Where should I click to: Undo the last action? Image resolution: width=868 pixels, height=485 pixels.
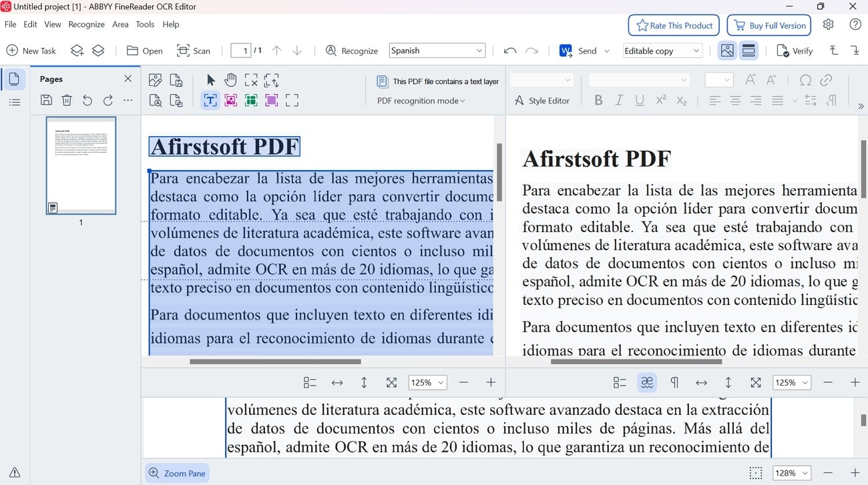tap(510, 51)
